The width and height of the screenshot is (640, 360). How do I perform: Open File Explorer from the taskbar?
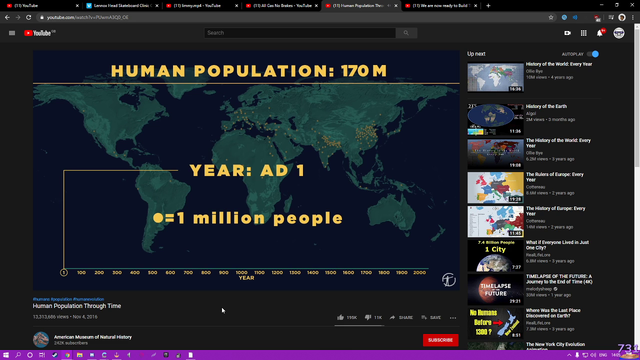(80, 355)
